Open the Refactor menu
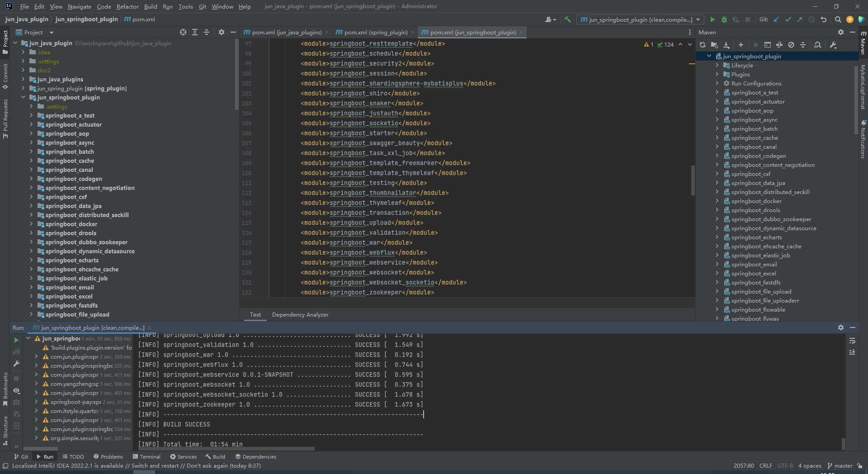Image resolution: width=868 pixels, height=474 pixels. (x=127, y=6)
